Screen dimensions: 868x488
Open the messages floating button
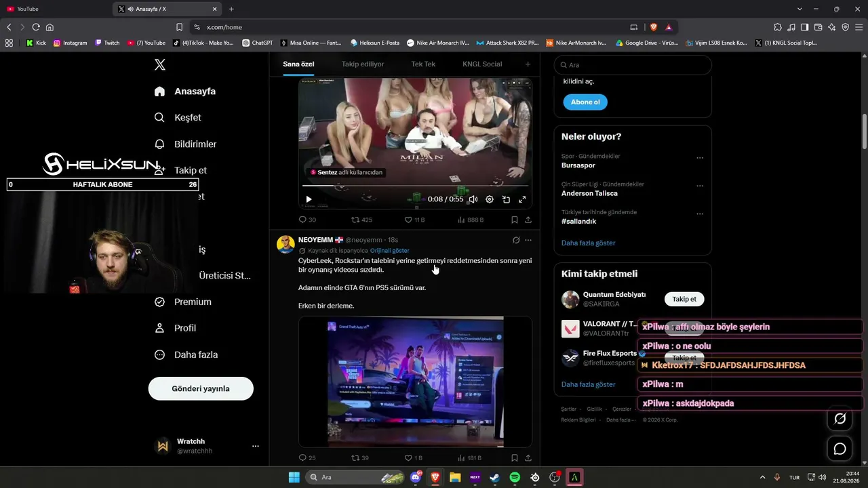840,449
